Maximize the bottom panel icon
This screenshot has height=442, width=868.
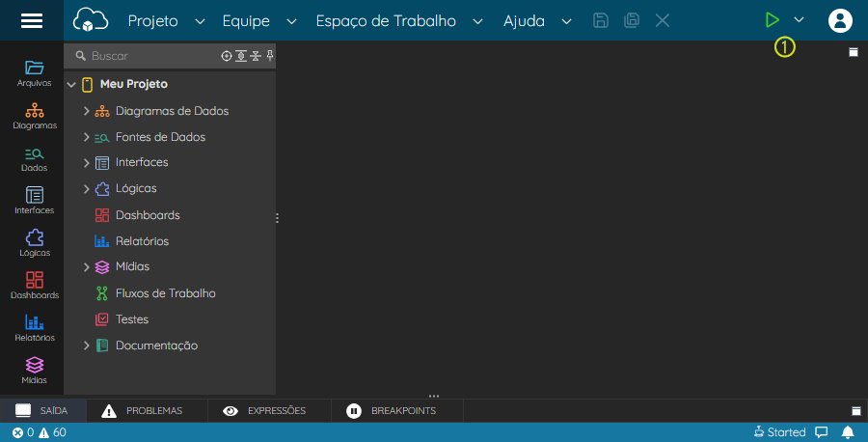tap(855, 411)
